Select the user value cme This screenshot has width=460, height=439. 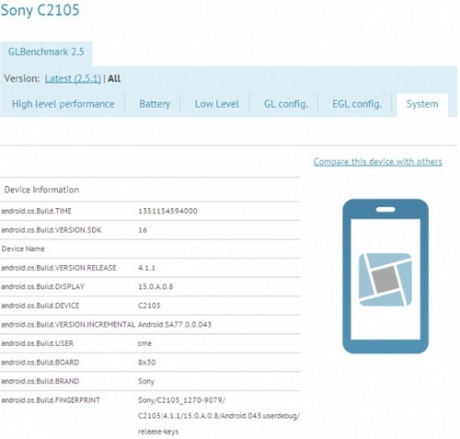coord(145,343)
